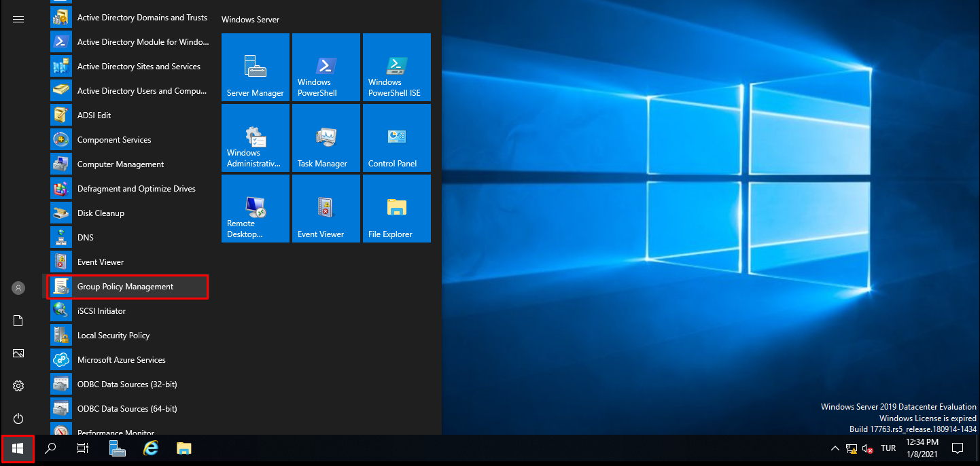
Task: Open the File Explorer tile
Action: click(397, 209)
